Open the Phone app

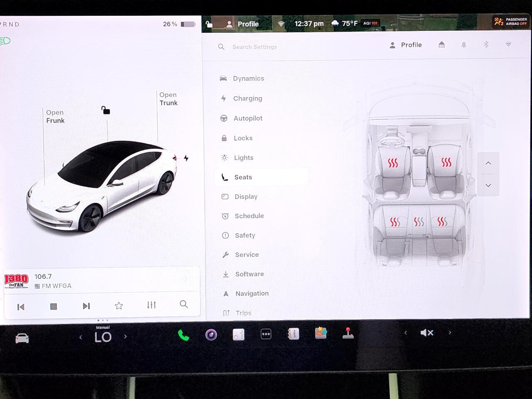(x=183, y=335)
